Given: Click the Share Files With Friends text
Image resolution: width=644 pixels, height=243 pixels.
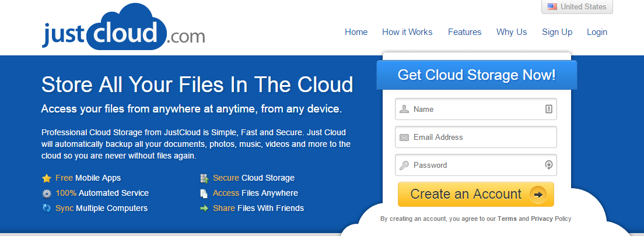Looking at the screenshot, I should [258, 208].
